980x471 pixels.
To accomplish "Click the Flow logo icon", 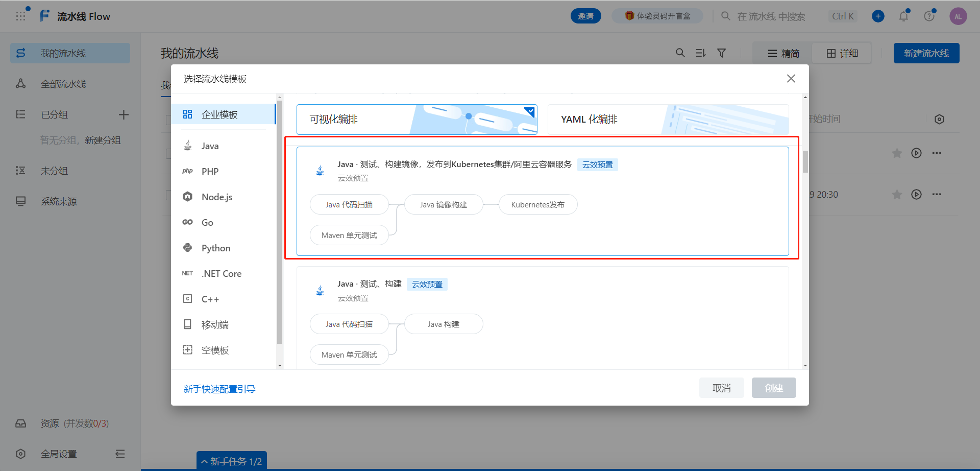I will click(45, 16).
